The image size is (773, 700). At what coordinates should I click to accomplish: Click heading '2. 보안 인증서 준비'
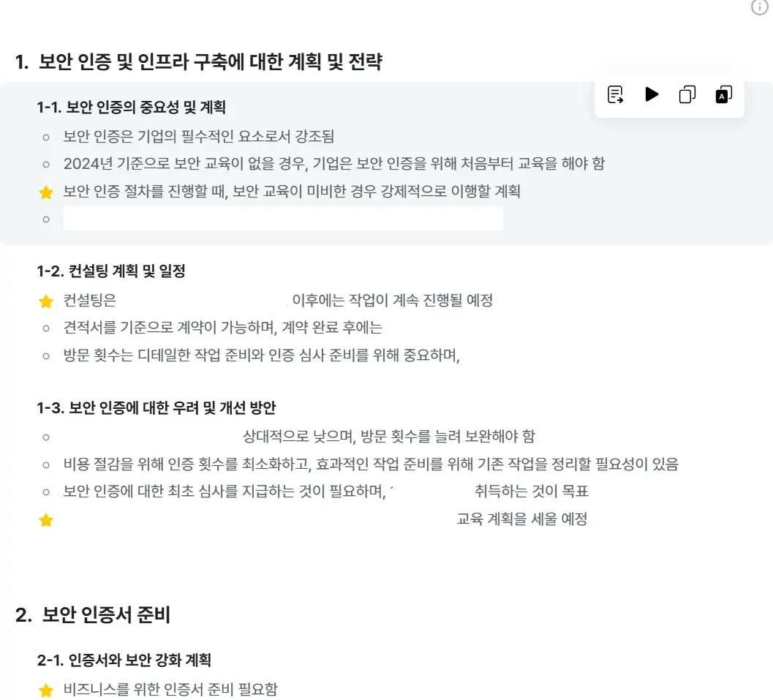(93, 615)
